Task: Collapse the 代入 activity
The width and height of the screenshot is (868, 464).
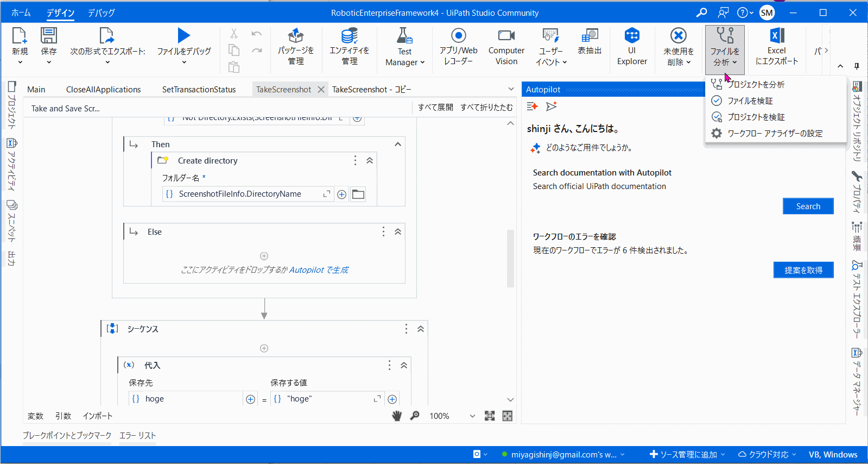Action: 404,366
